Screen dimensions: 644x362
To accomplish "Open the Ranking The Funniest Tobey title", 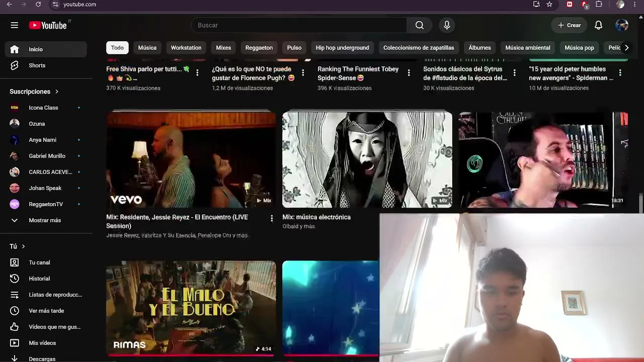I will point(358,73).
